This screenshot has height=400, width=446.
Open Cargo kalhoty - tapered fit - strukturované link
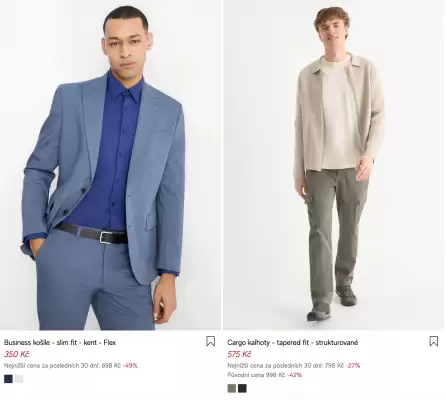pos(293,342)
